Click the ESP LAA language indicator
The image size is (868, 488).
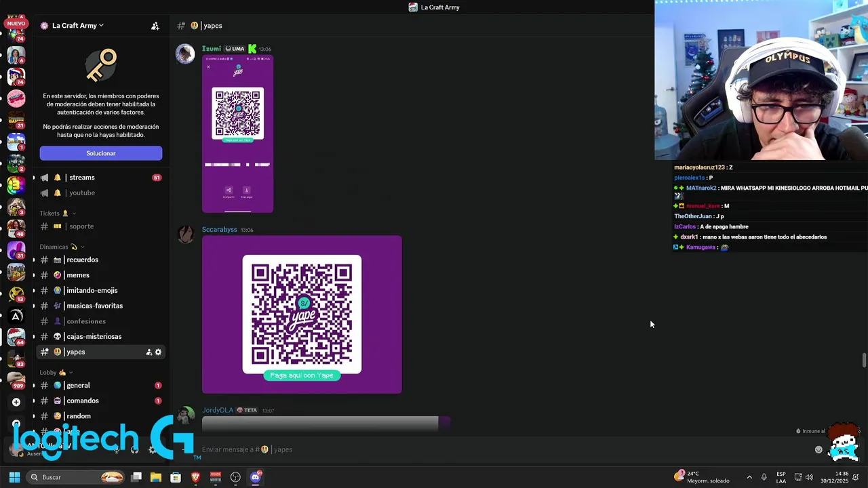click(x=781, y=477)
